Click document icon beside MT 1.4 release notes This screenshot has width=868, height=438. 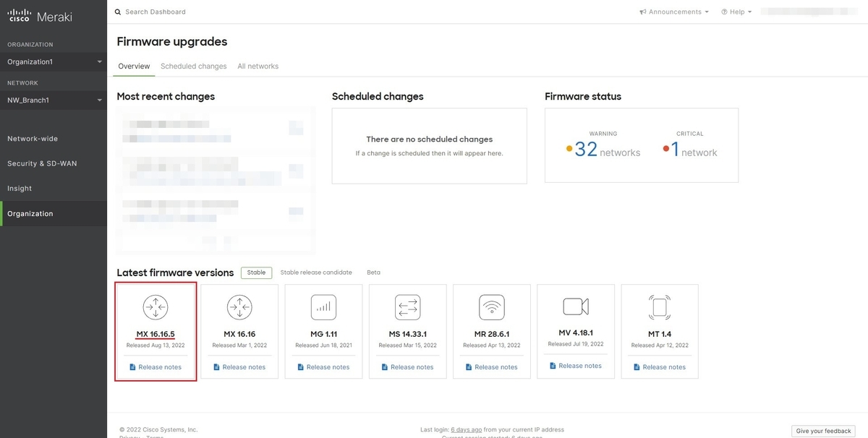pos(637,367)
